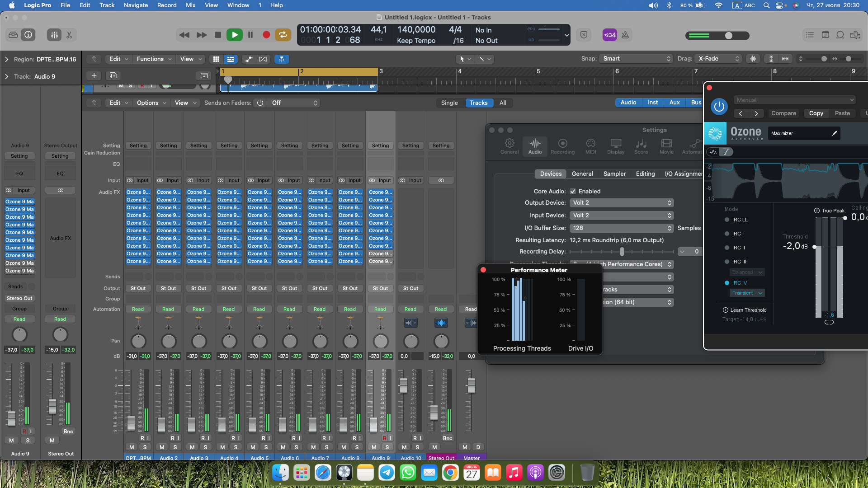This screenshot has width=868, height=488.
Task: Toggle the Cycle loop button
Action: pos(283,35)
